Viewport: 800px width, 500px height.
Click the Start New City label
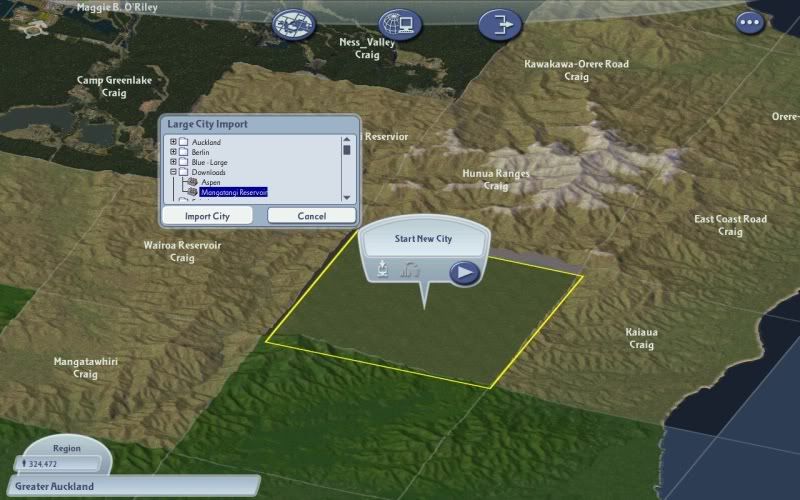423,238
